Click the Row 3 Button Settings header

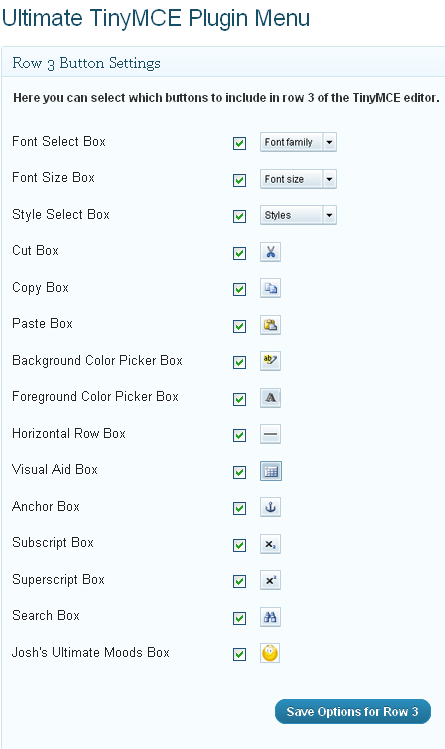point(86,63)
